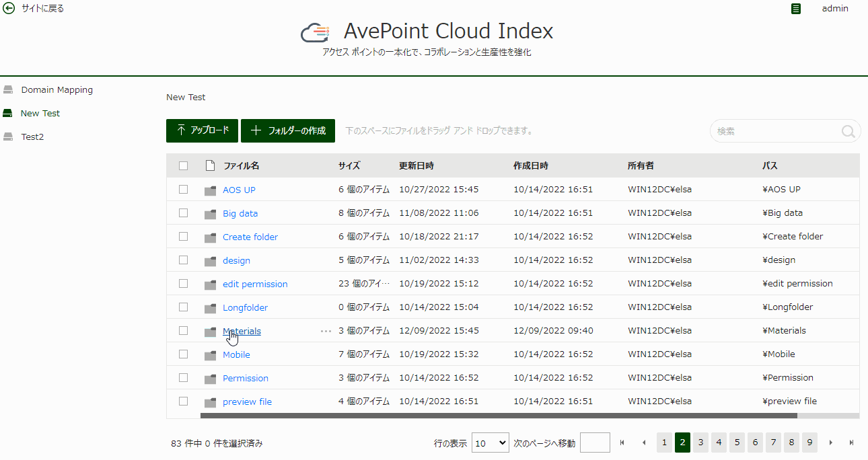Go to page 9
This screenshot has height=460, width=868.
click(x=810, y=443)
